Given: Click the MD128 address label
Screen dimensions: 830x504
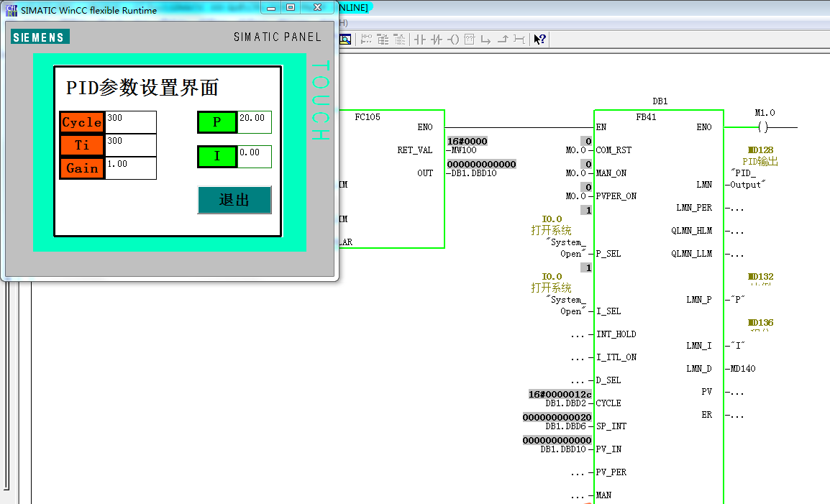Looking at the screenshot, I should pos(760,150).
